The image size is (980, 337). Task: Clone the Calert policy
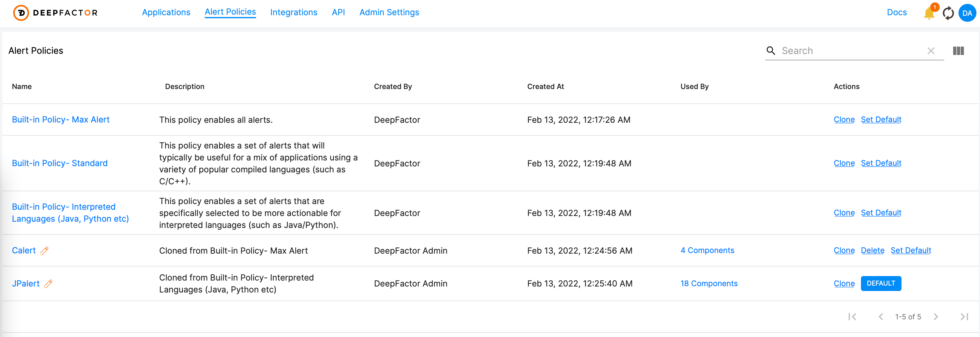coord(844,251)
